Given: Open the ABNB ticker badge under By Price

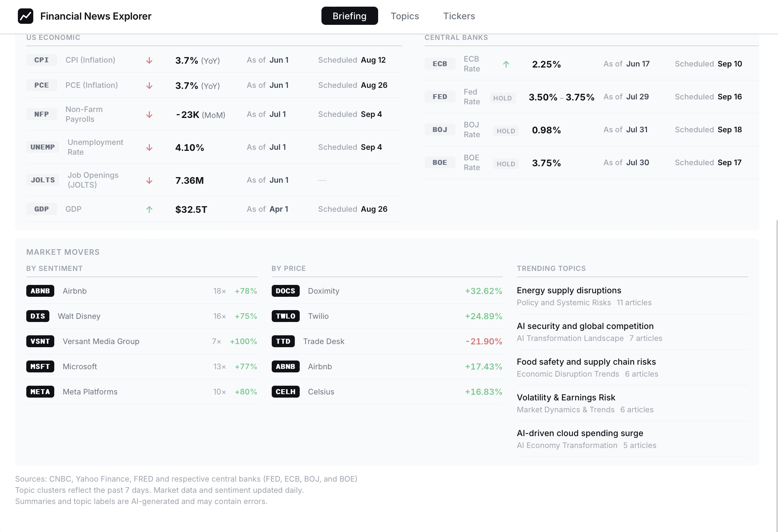Looking at the screenshot, I should [x=286, y=366].
